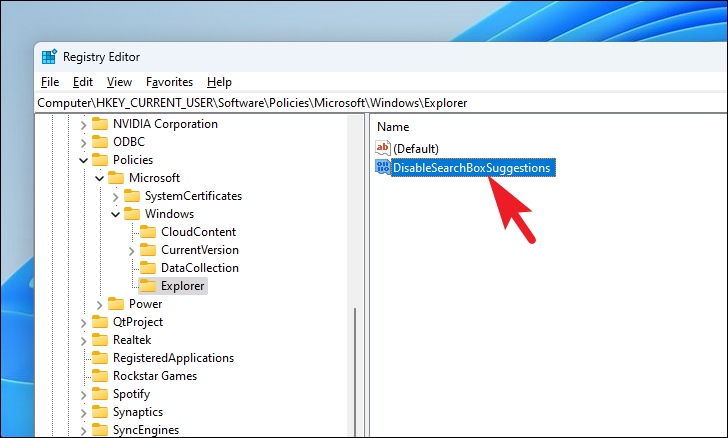Open the File menu
728x438 pixels.
(50, 82)
